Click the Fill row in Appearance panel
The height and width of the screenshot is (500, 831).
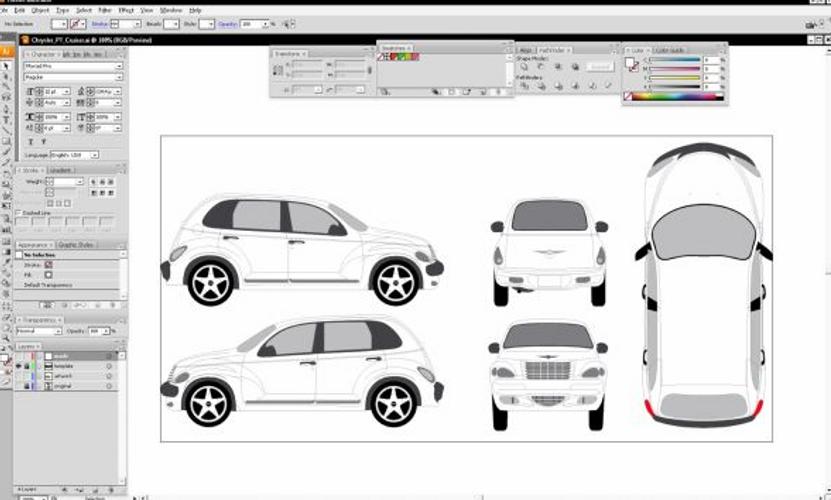[67, 275]
